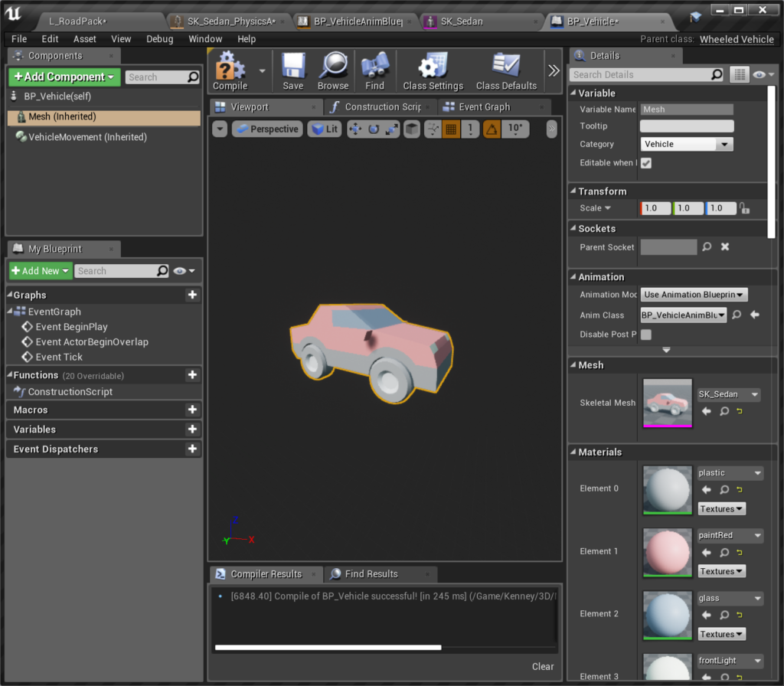This screenshot has width=784, height=686.
Task: Click the Clear button in Compiler Results
Action: click(x=543, y=666)
